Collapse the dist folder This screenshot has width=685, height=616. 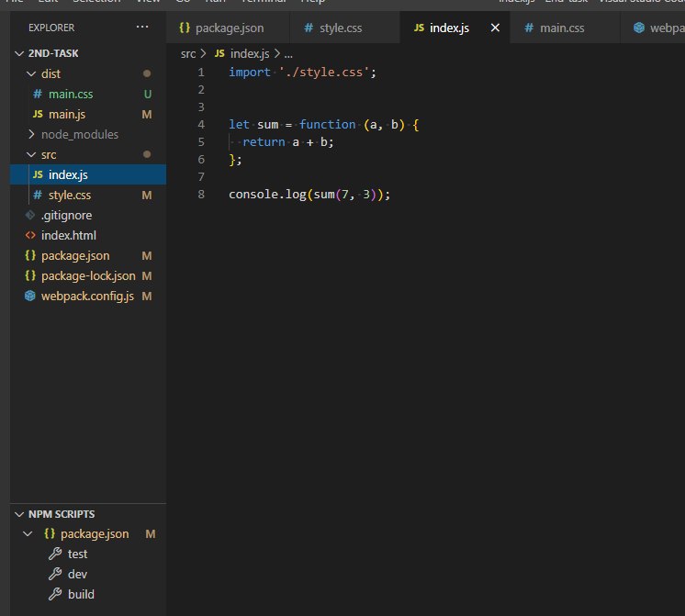pyautogui.click(x=31, y=73)
